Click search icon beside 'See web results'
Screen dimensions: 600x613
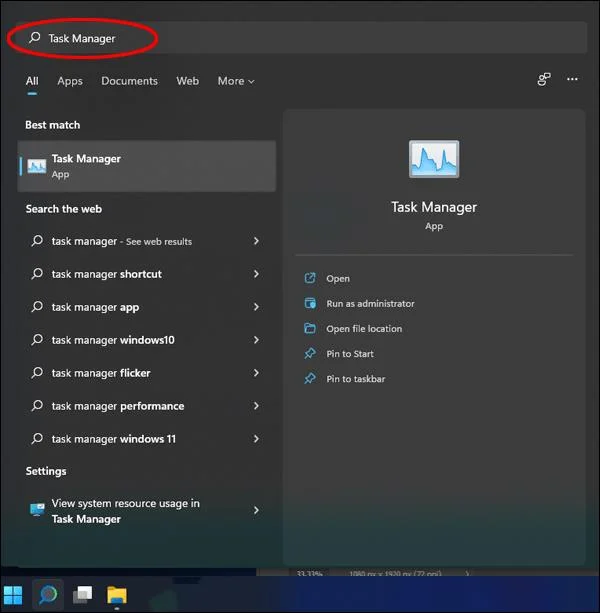coord(37,240)
